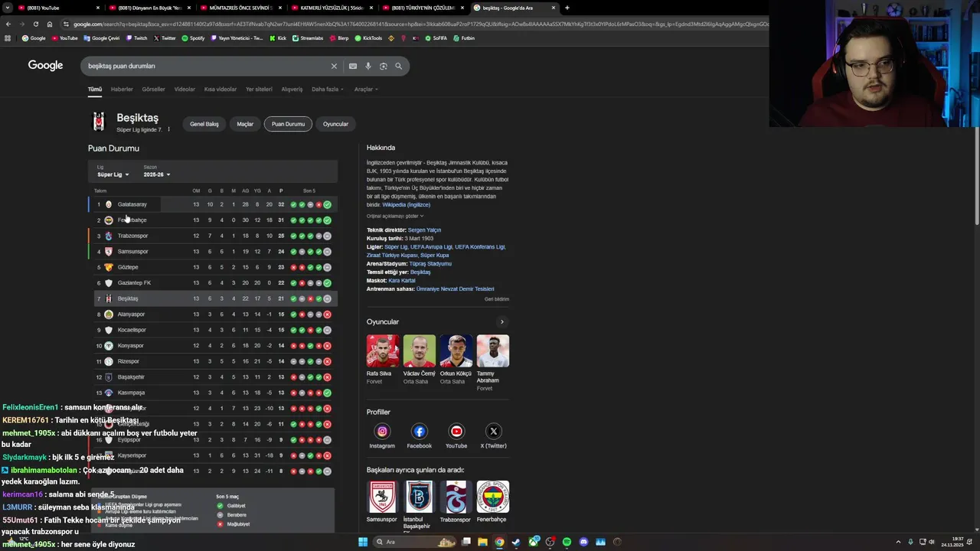Open Spotify from the taskbar
Screen dimensions: 980x551
[x=567, y=542]
